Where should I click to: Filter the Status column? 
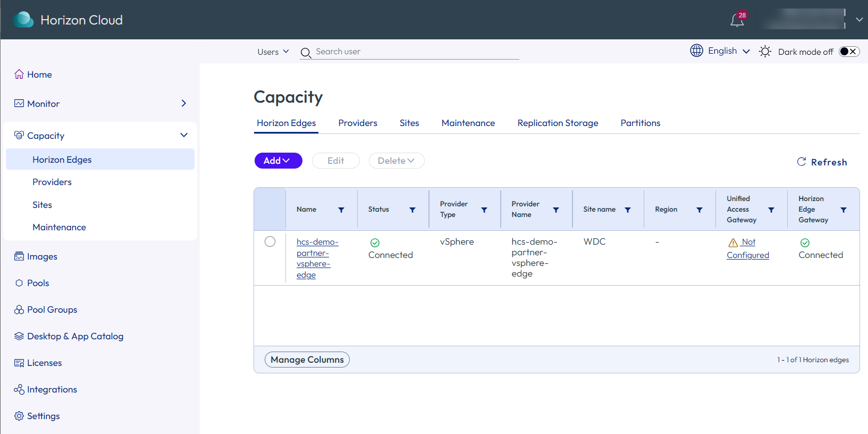pos(412,210)
